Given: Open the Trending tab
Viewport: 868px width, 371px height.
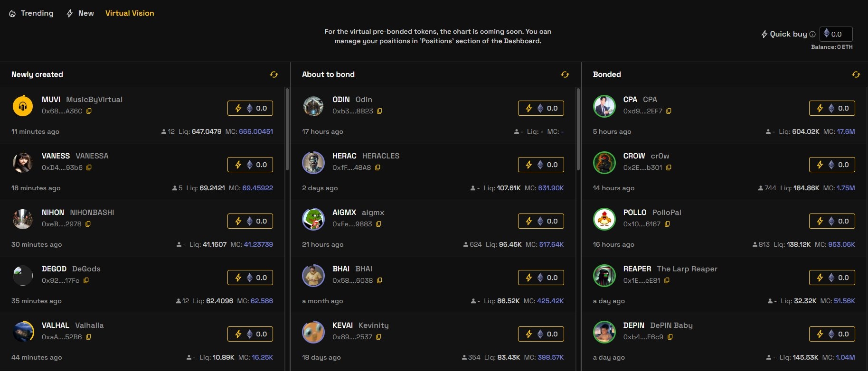Looking at the screenshot, I should pyautogui.click(x=31, y=13).
